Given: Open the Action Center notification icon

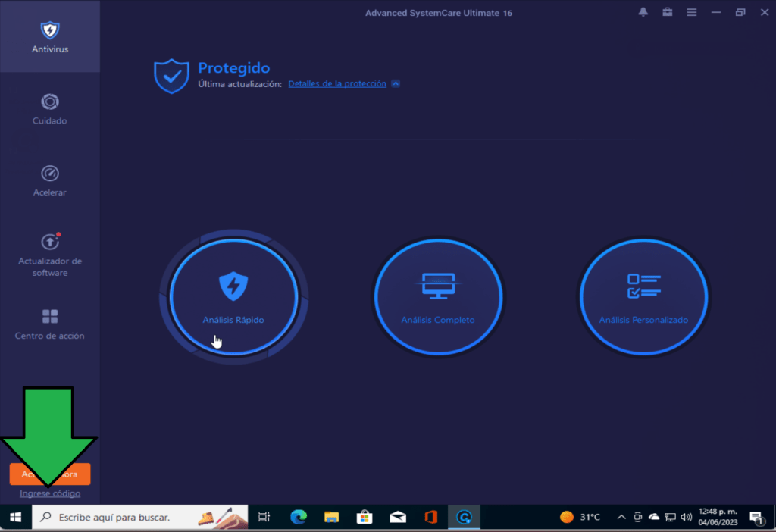Looking at the screenshot, I should (x=757, y=518).
